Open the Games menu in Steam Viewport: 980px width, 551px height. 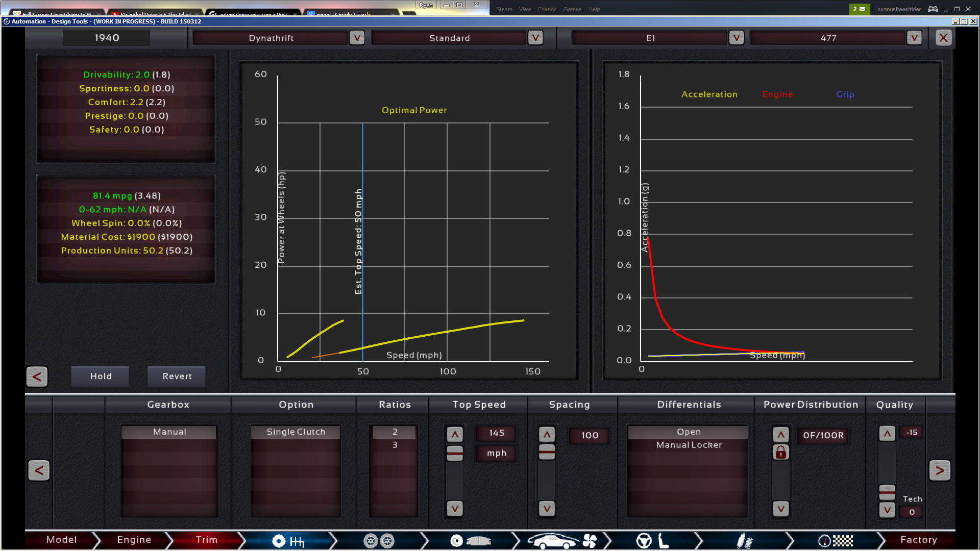[x=572, y=9]
